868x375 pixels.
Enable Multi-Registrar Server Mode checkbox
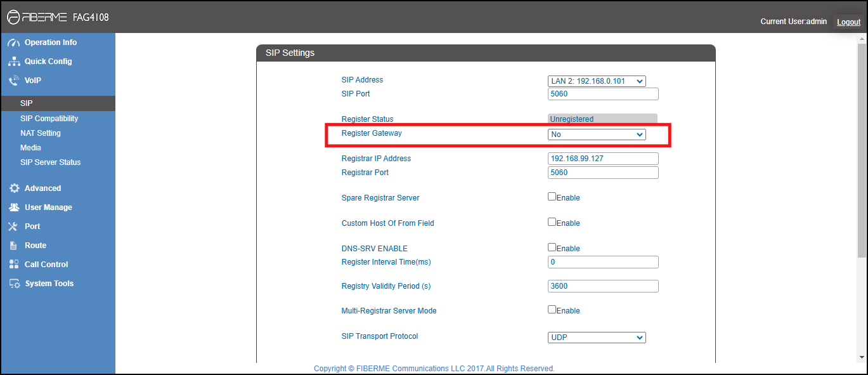coord(552,310)
